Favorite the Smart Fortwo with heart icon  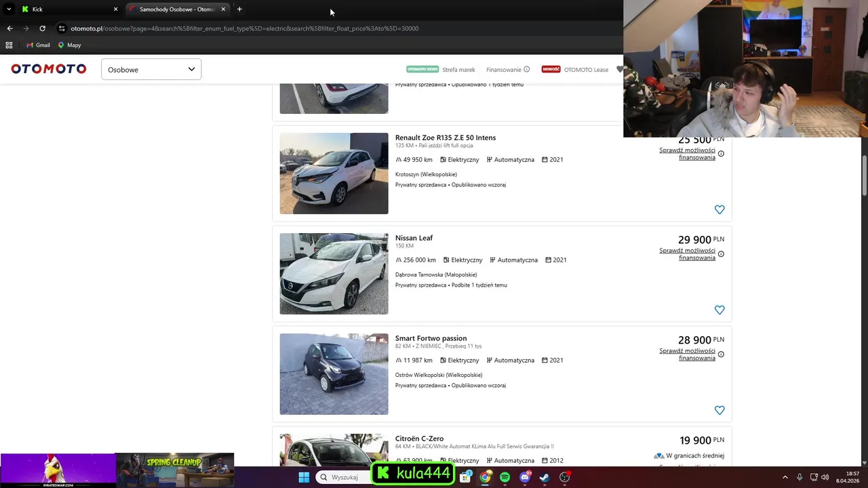pos(719,410)
